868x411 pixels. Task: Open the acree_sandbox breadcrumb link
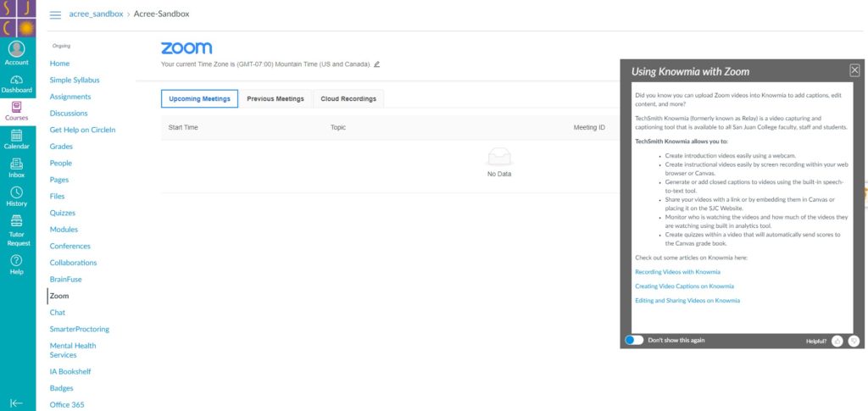tap(96, 14)
